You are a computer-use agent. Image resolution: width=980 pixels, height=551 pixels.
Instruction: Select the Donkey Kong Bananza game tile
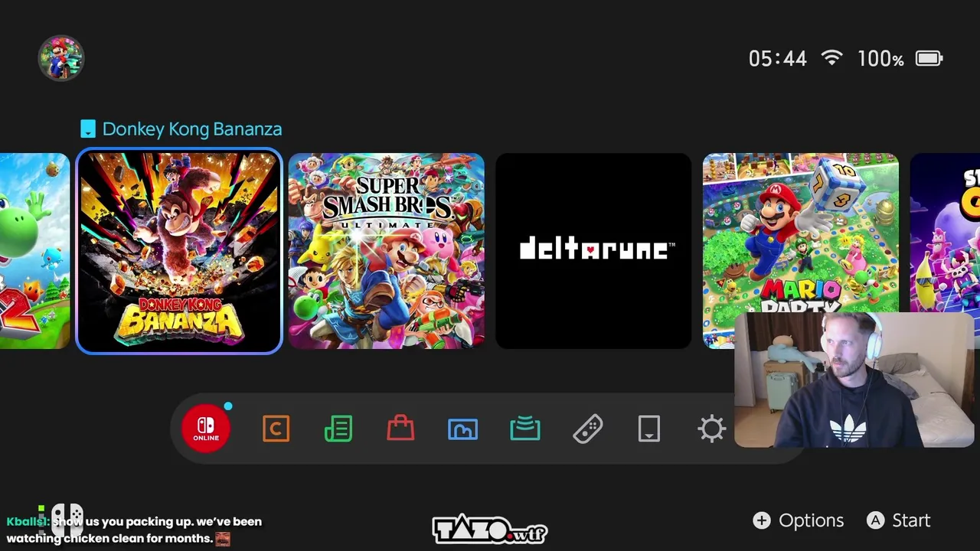179,251
